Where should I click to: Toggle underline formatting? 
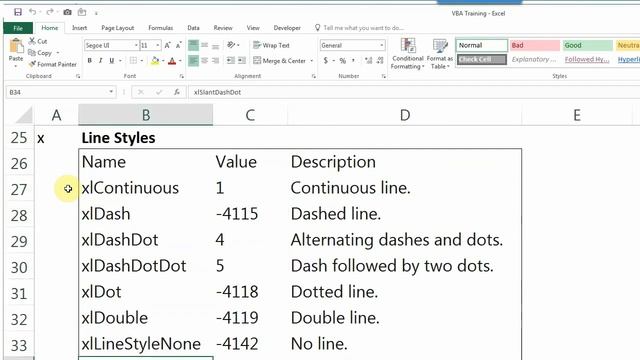pos(111,61)
